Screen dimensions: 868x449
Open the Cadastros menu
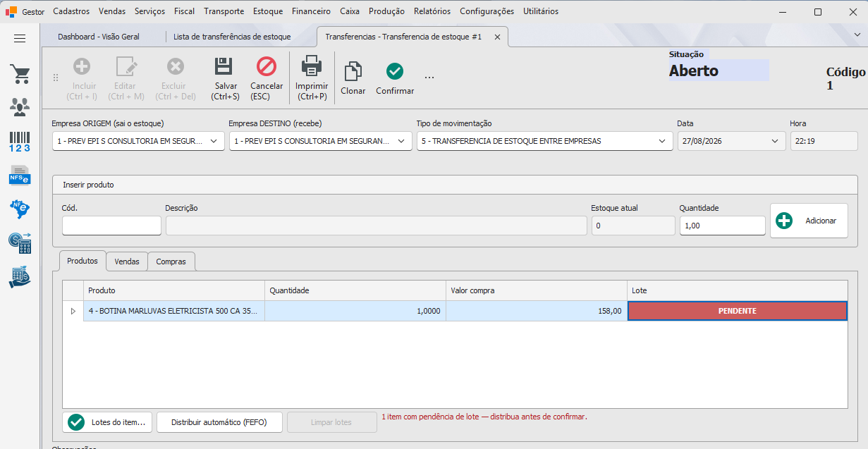pos(71,11)
